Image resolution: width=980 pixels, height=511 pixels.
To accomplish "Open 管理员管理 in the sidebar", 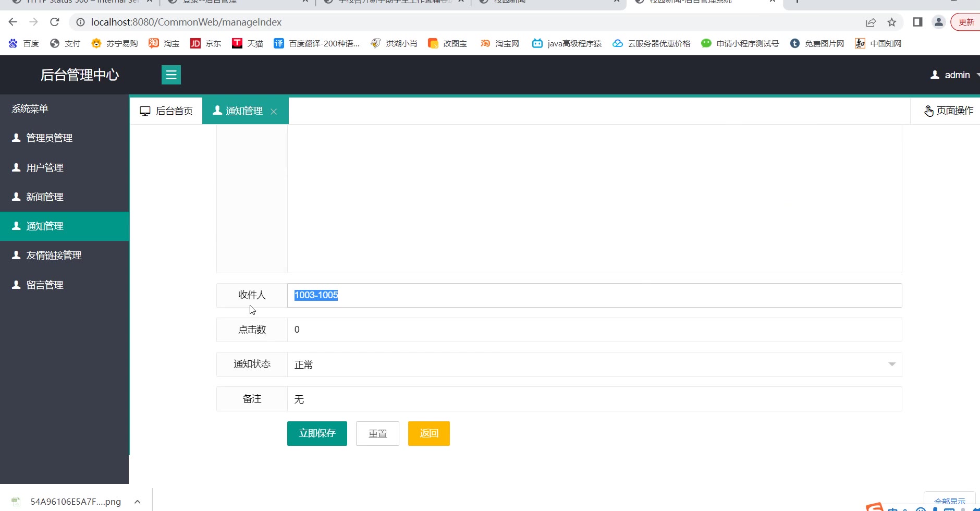I will click(65, 138).
